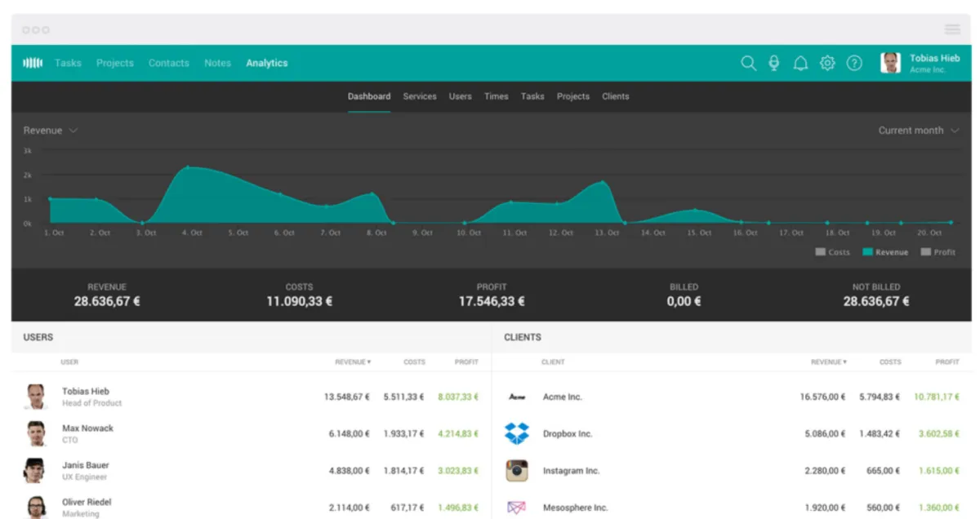Click the Tobias Hieb name in the header
980x519 pixels.
(935, 58)
